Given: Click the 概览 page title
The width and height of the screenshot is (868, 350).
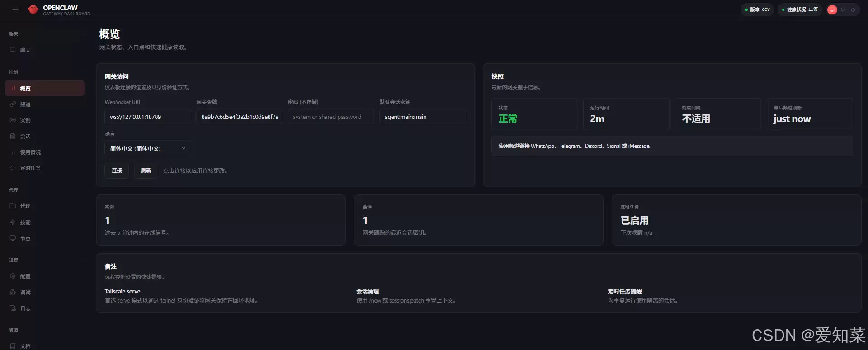Looking at the screenshot, I should (x=109, y=34).
